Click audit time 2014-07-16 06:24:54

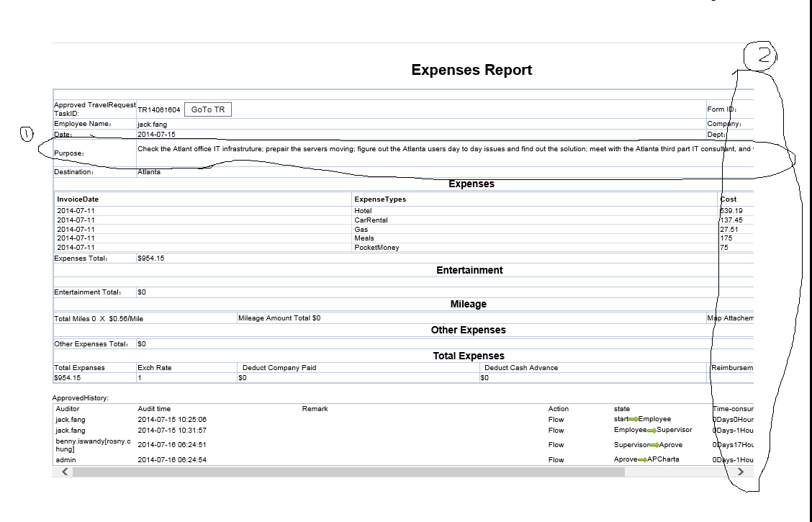point(172,460)
